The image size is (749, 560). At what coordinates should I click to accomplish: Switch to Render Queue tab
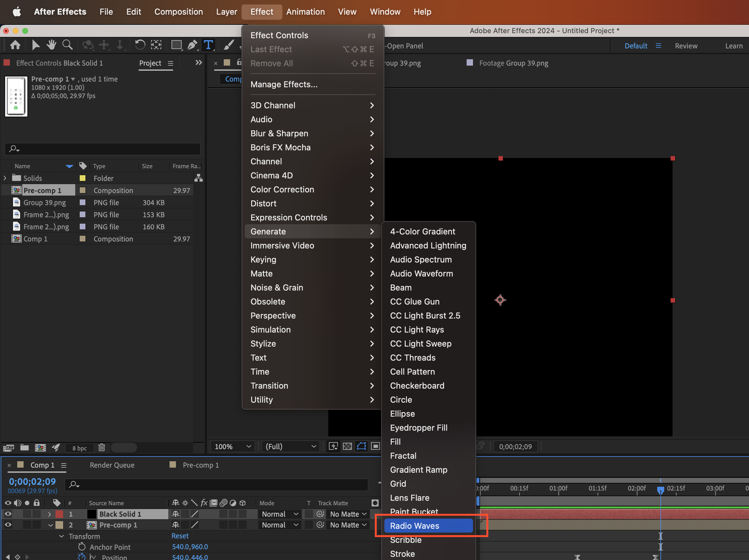pos(112,465)
